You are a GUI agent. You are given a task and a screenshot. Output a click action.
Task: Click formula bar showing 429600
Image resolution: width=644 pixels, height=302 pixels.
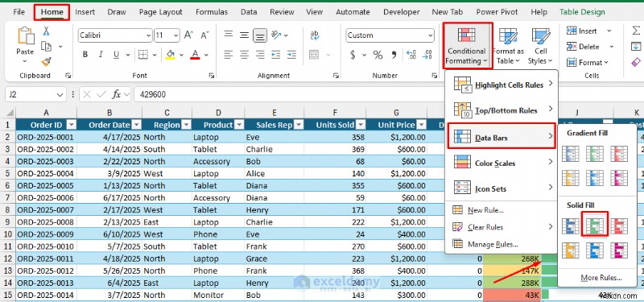coord(388,94)
